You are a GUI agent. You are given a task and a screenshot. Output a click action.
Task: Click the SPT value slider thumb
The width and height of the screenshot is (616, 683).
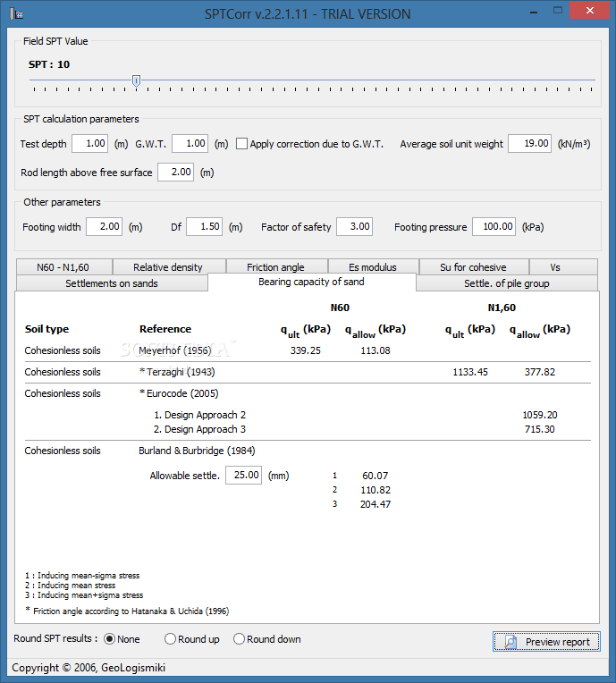pyautogui.click(x=137, y=80)
